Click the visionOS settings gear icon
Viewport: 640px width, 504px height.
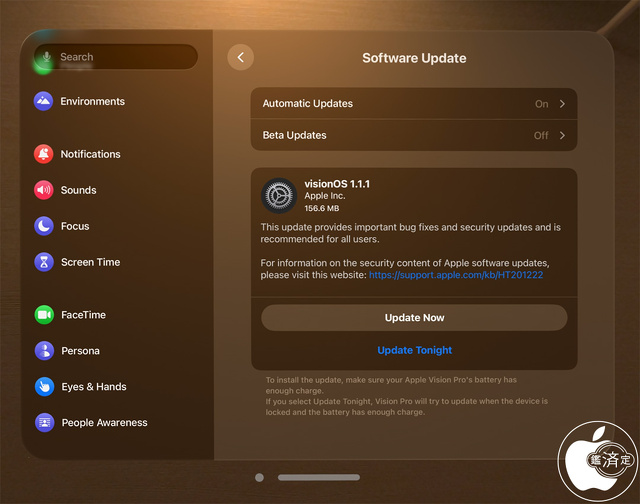279,195
